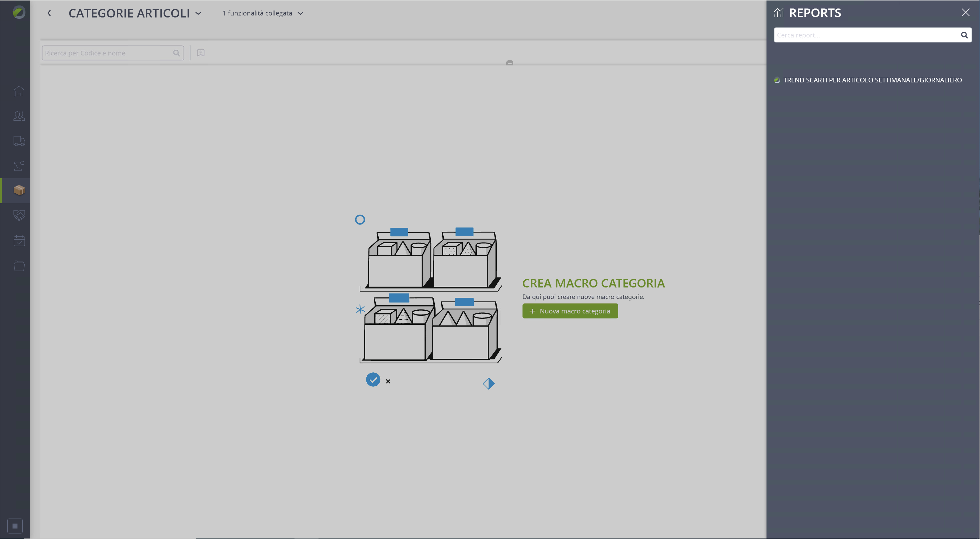
Task: Collapse the filter bar with minus handle
Action: [x=510, y=63]
